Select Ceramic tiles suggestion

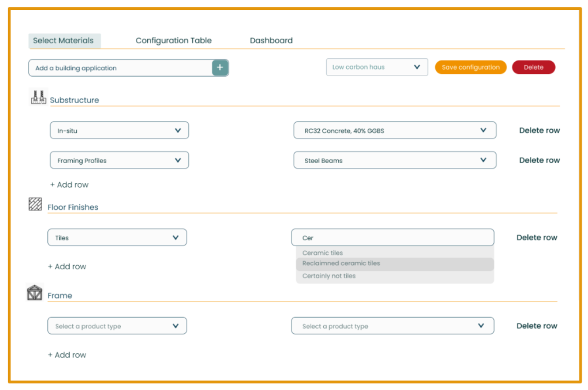coord(323,253)
